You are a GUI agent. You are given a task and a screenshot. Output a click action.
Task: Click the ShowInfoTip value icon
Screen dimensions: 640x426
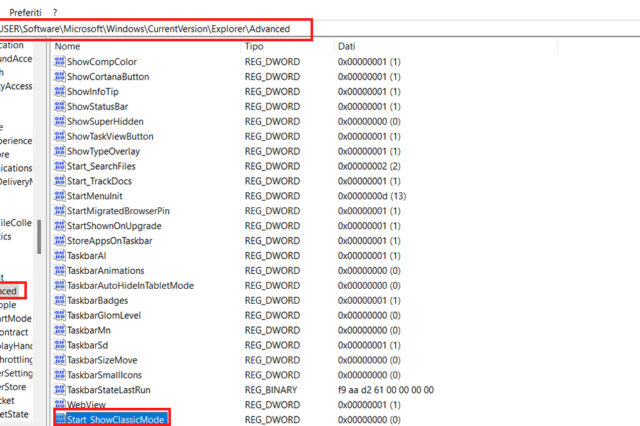tap(60, 91)
